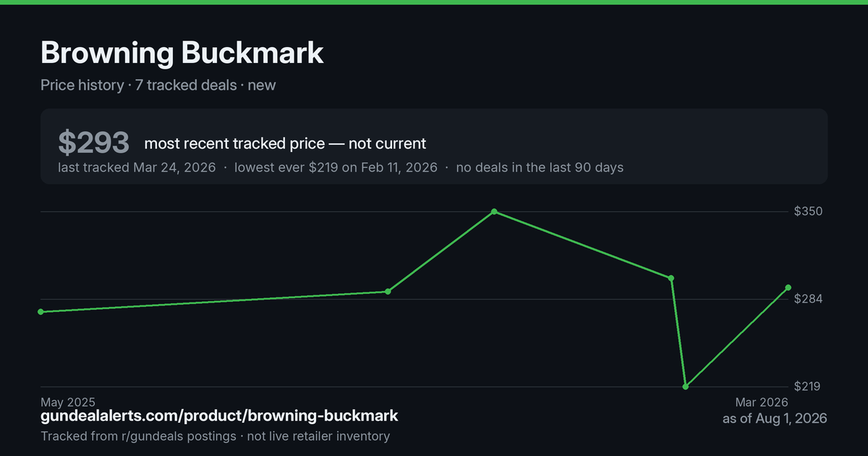Click the Mar 2026 axis label
This screenshot has height=456, width=868.
click(761, 402)
